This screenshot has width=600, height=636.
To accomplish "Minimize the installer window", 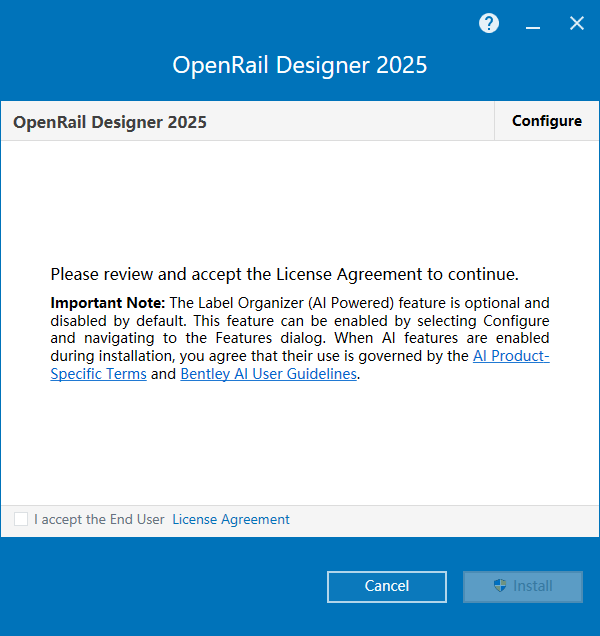I will 533,24.
